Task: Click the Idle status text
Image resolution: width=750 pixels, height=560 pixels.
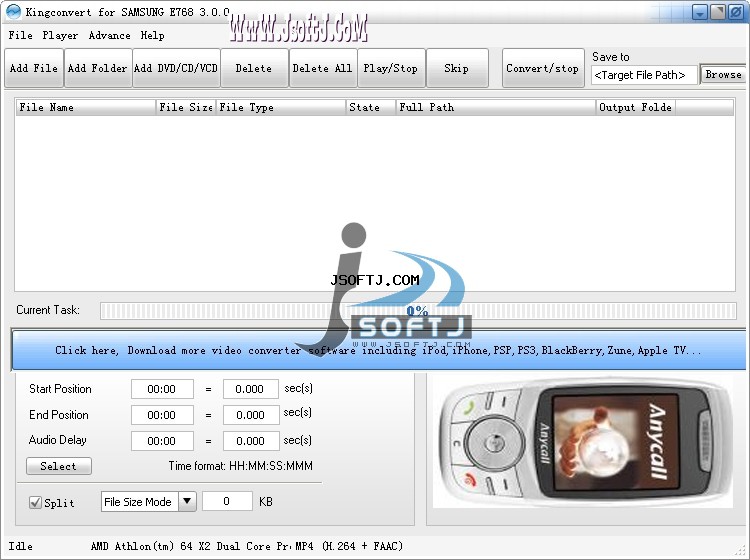Action: (x=21, y=546)
